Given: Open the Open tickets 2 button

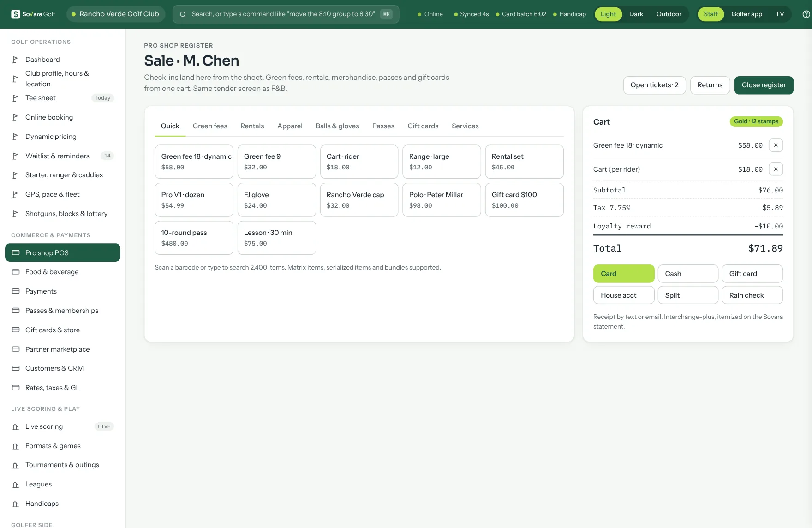Looking at the screenshot, I should click(654, 85).
